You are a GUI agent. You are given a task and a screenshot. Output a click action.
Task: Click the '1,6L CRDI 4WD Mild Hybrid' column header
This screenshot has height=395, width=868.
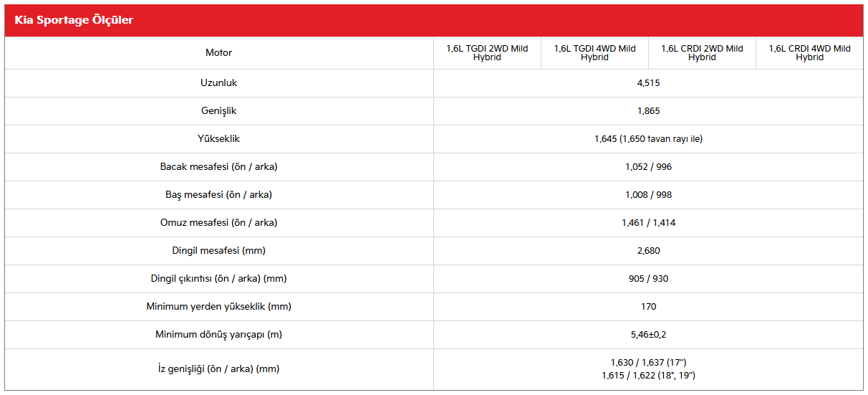coord(810,53)
